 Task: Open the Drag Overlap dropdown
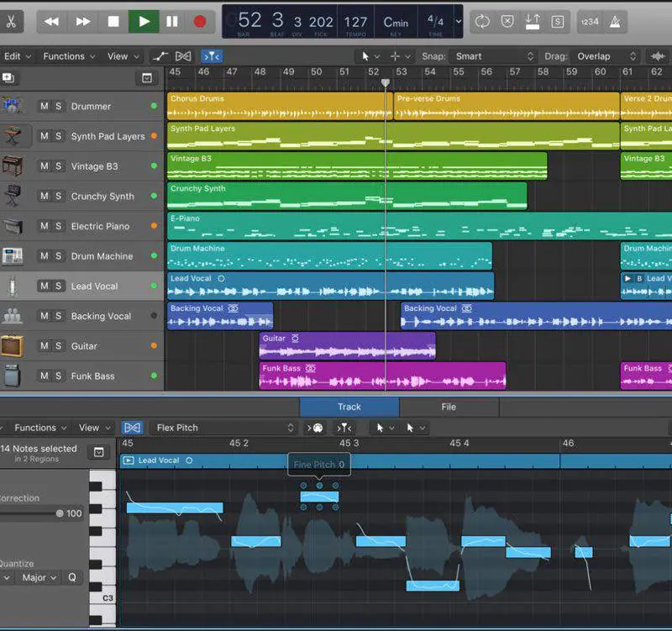[x=605, y=56]
